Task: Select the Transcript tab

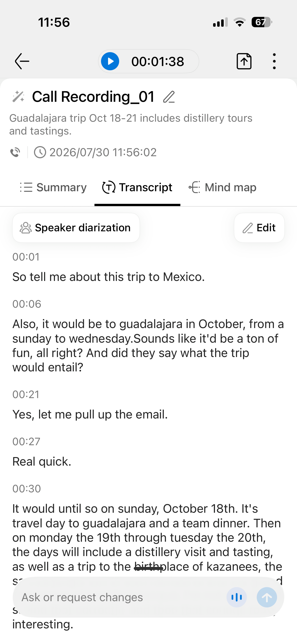Action: [x=137, y=187]
